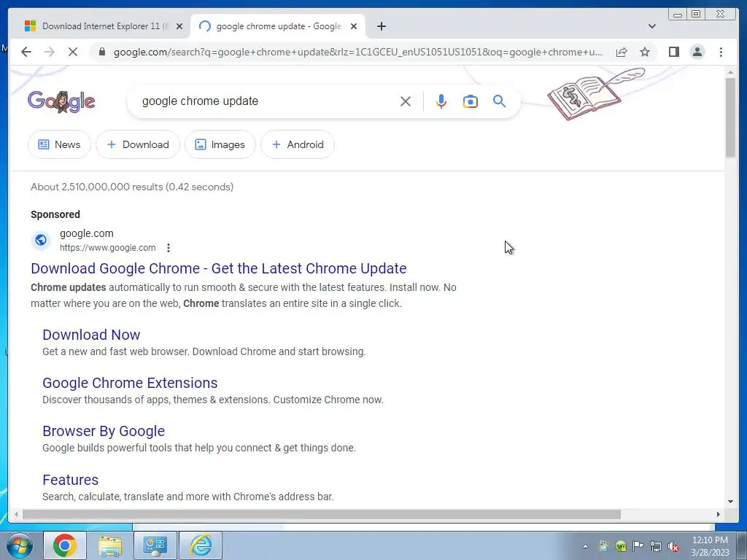The width and height of the screenshot is (747, 560).
Task: Launch Internet Explorer from the taskbar
Action: click(201, 545)
